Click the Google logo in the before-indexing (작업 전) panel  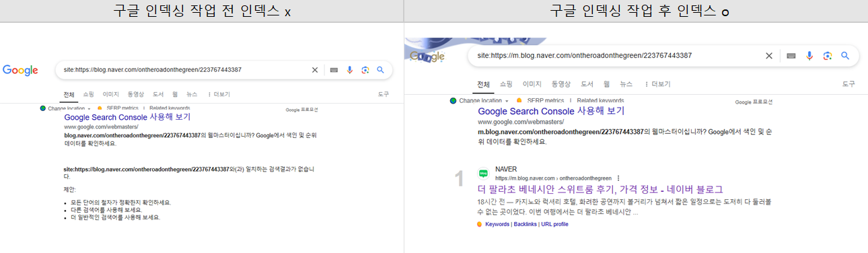(x=20, y=70)
